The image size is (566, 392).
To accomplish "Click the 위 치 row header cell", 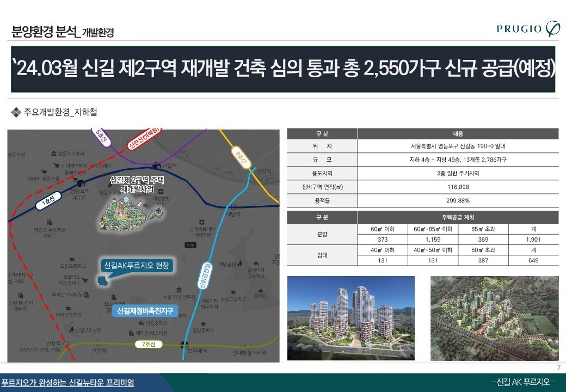I will [x=322, y=146].
